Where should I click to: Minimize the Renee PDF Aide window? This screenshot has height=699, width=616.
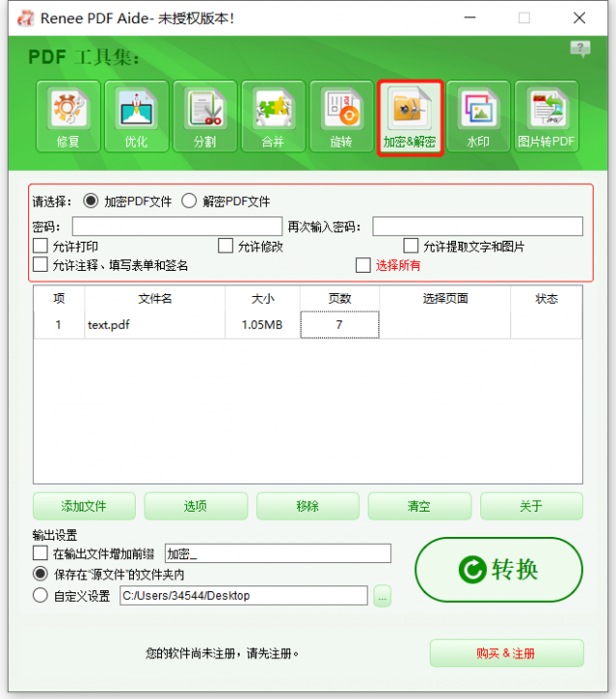(x=470, y=17)
